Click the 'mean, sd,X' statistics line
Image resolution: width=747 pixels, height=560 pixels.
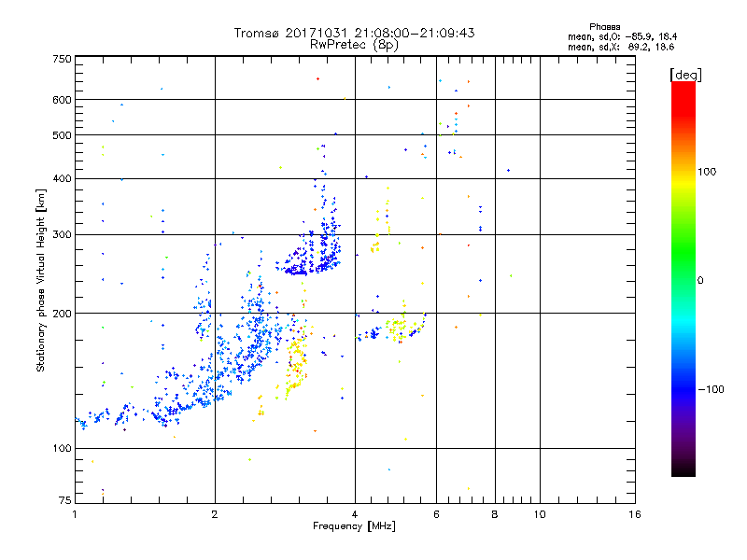[x=621, y=47]
